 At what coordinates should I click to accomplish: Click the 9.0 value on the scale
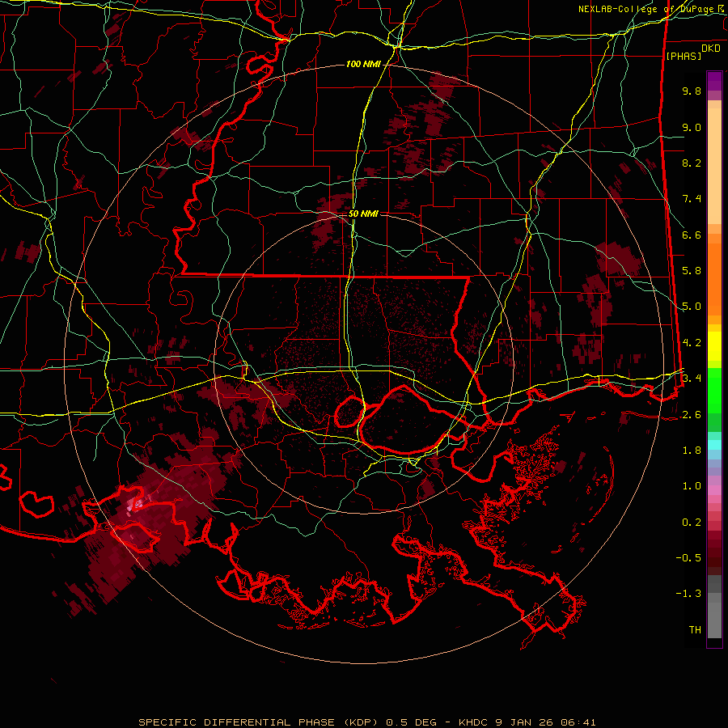pyautogui.click(x=692, y=127)
